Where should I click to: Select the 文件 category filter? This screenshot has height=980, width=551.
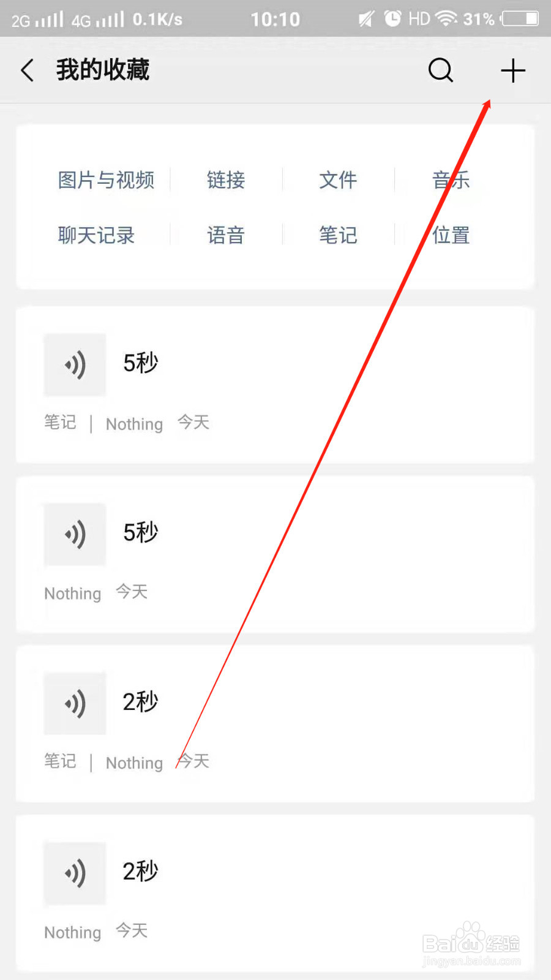338,180
